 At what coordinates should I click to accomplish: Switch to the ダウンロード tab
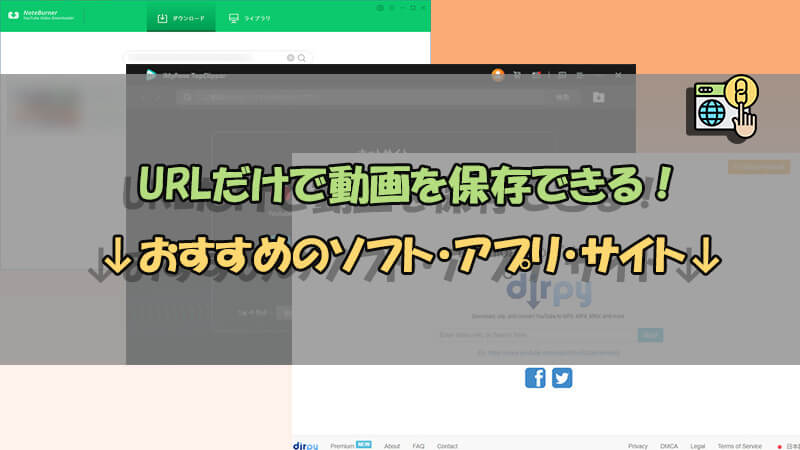[x=179, y=18]
